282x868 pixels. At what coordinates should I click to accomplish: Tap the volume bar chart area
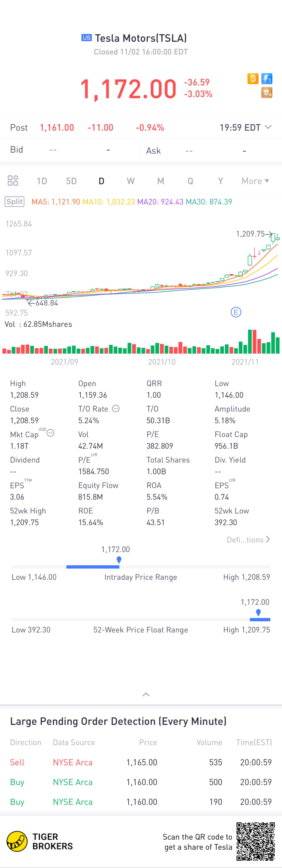(x=141, y=342)
